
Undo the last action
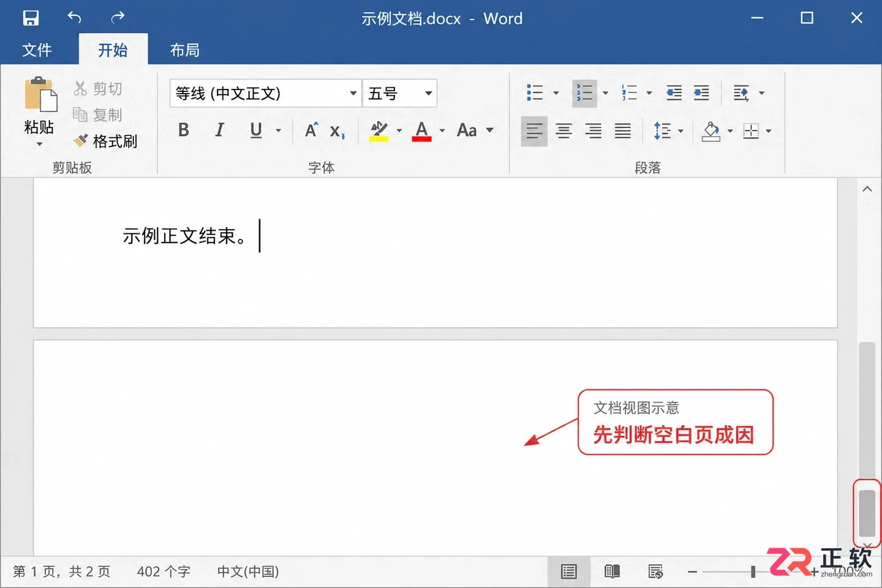[x=74, y=18]
